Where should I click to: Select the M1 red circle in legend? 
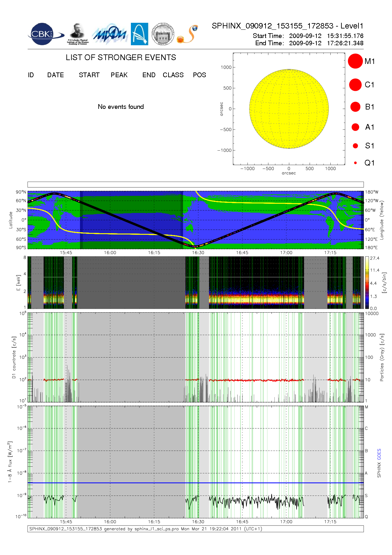(355, 61)
